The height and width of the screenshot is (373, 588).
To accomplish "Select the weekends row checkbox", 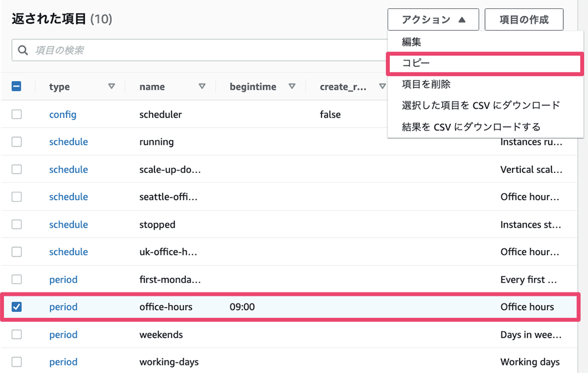I will click(x=16, y=334).
